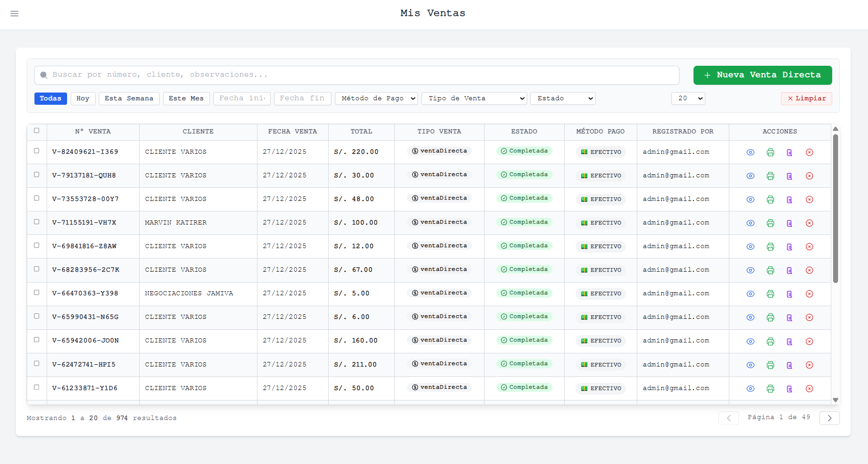The width and height of the screenshot is (868, 464).
Task: Cancel MARVIN KATIRER sale with red X icon
Action: pos(810,223)
